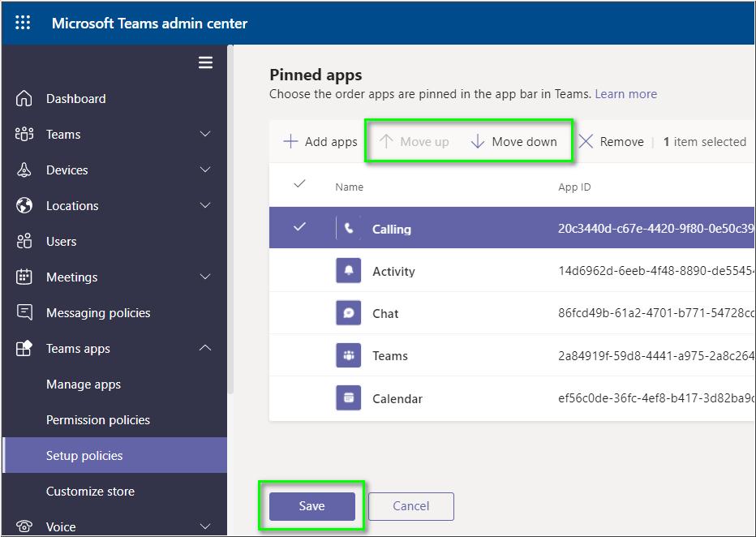Expand the Voice section chevron
Image resolution: width=756 pixels, height=537 pixels.
click(205, 526)
